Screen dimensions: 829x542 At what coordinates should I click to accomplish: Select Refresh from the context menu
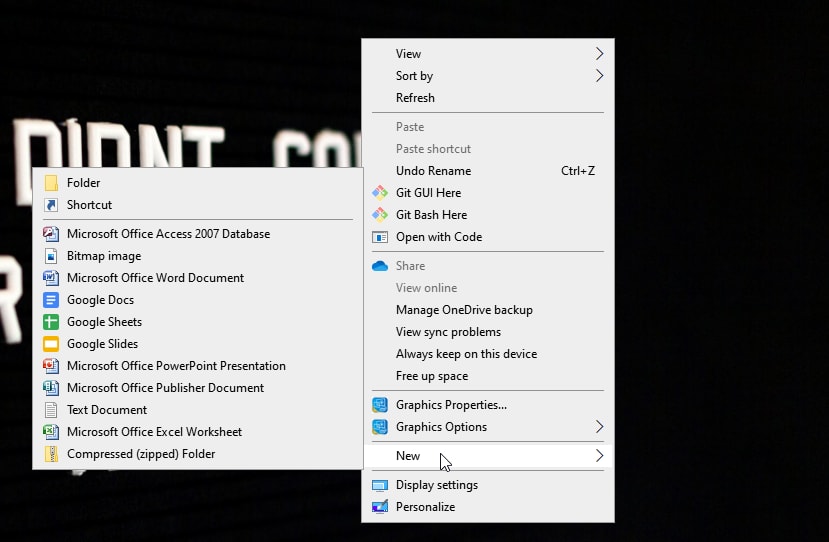click(x=415, y=98)
